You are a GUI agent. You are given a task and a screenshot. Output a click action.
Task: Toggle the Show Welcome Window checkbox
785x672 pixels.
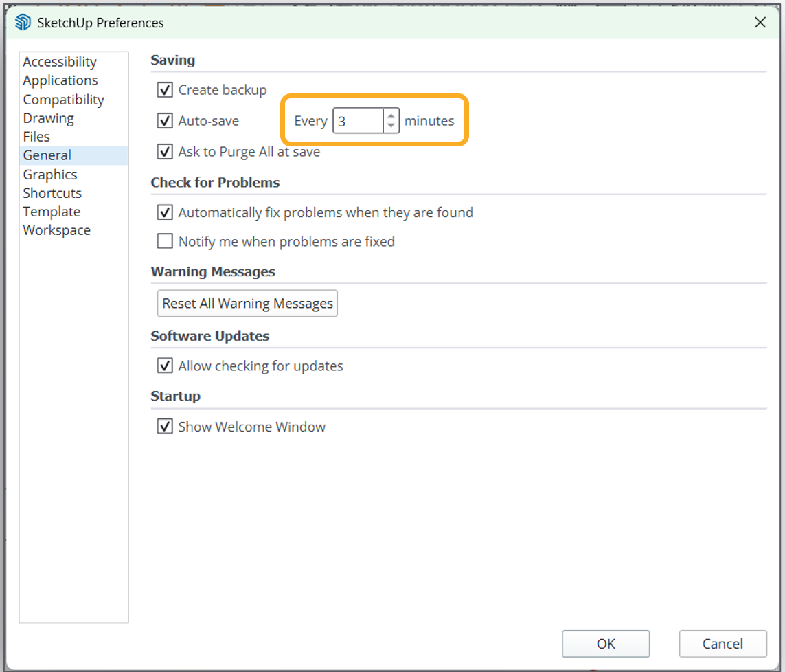coord(165,427)
